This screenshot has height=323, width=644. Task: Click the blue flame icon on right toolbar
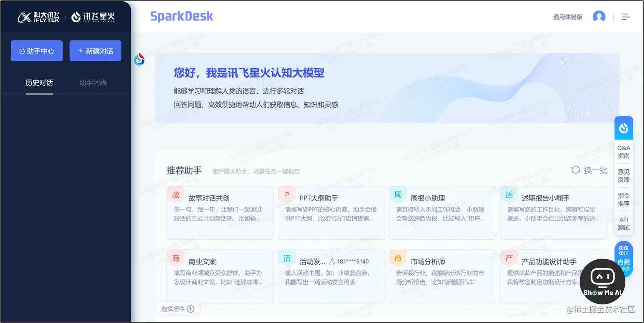[624, 128]
